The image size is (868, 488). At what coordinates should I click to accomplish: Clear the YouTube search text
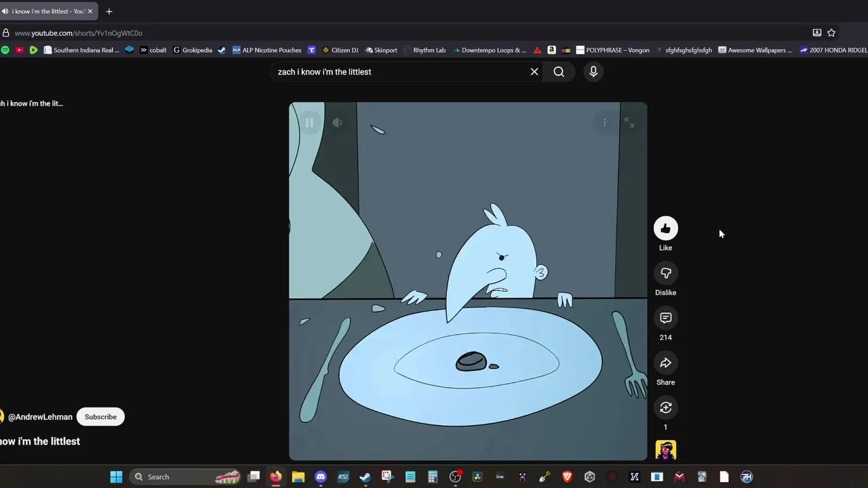coord(534,72)
